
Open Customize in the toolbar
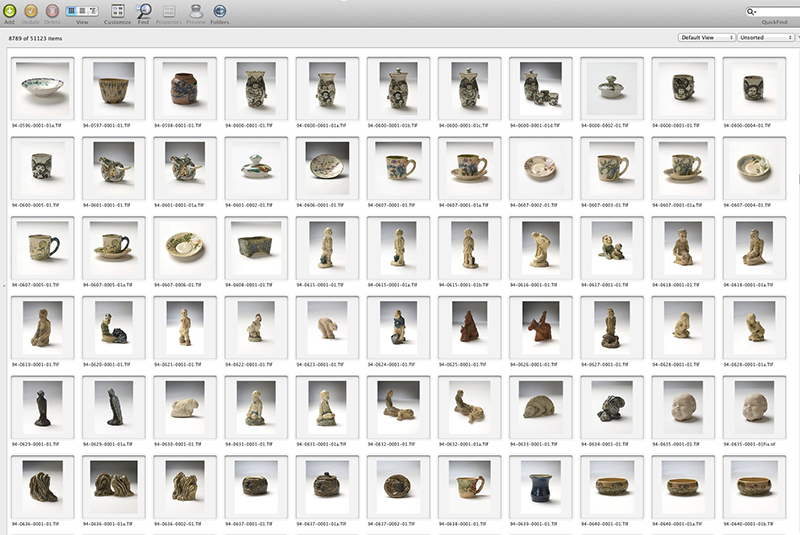point(116,10)
